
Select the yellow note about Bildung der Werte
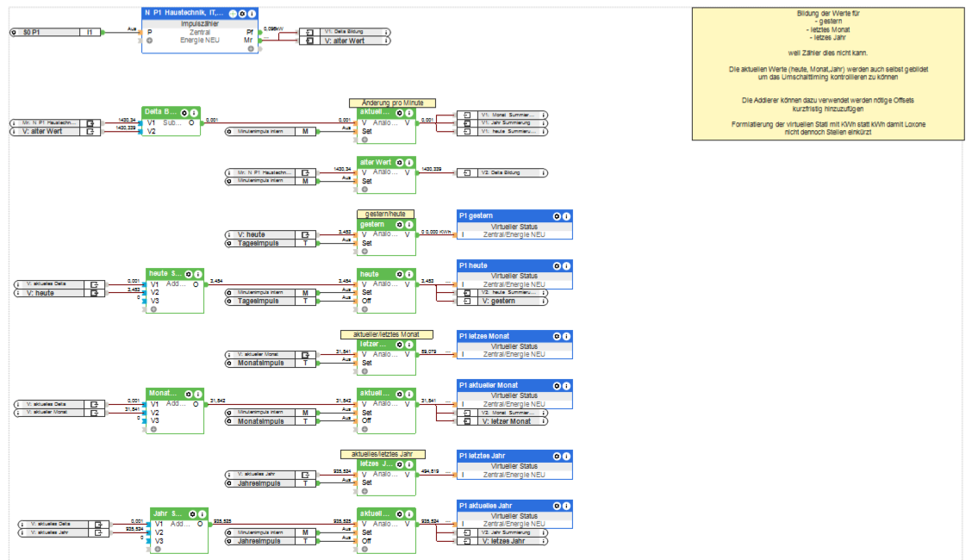coord(828,74)
